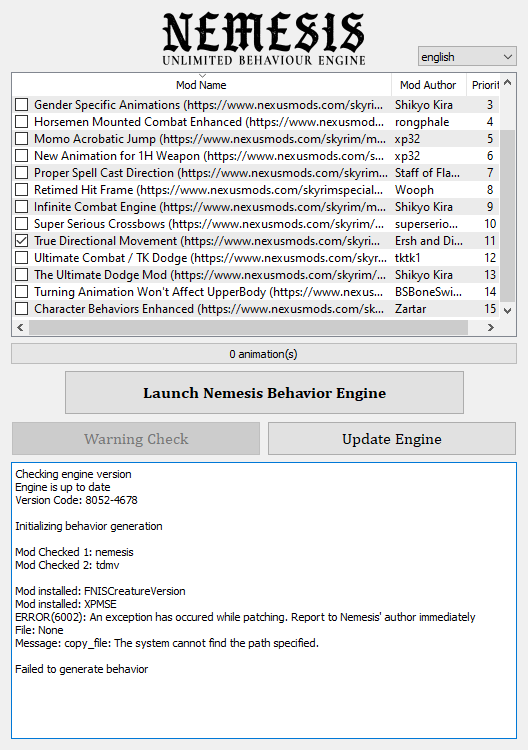Click the 0 animation(s) progress bar
528x750 pixels.
264,354
